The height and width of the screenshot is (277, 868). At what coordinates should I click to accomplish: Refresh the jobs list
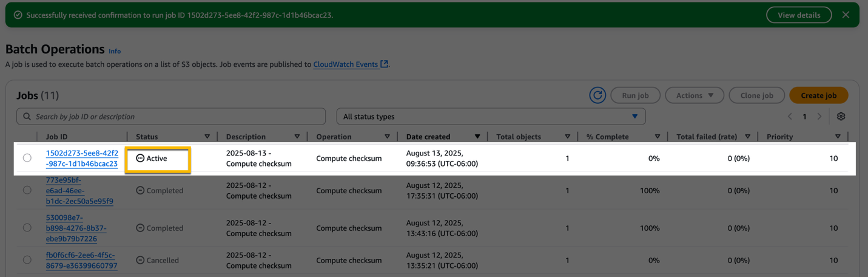(x=597, y=95)
